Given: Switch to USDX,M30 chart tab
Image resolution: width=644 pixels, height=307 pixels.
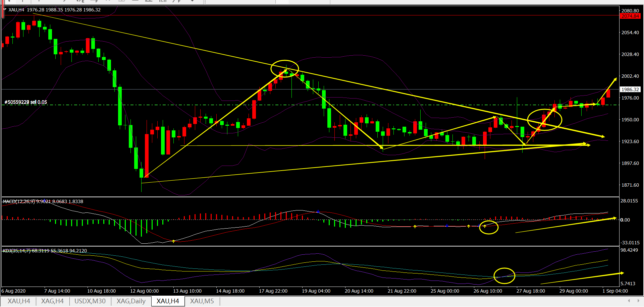Looking at the screenshot, I should (90, 301).
